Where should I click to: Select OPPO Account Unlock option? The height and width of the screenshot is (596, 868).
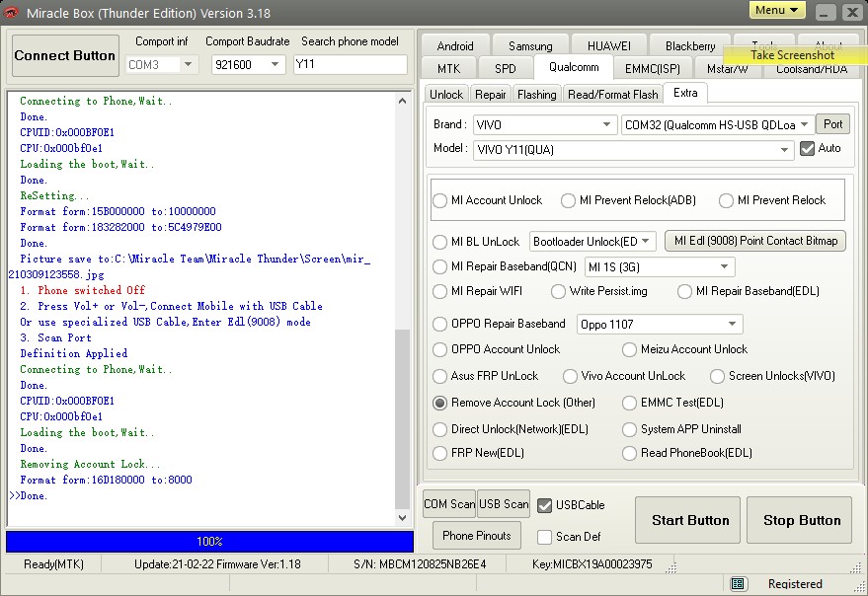(x=439, y=349)
